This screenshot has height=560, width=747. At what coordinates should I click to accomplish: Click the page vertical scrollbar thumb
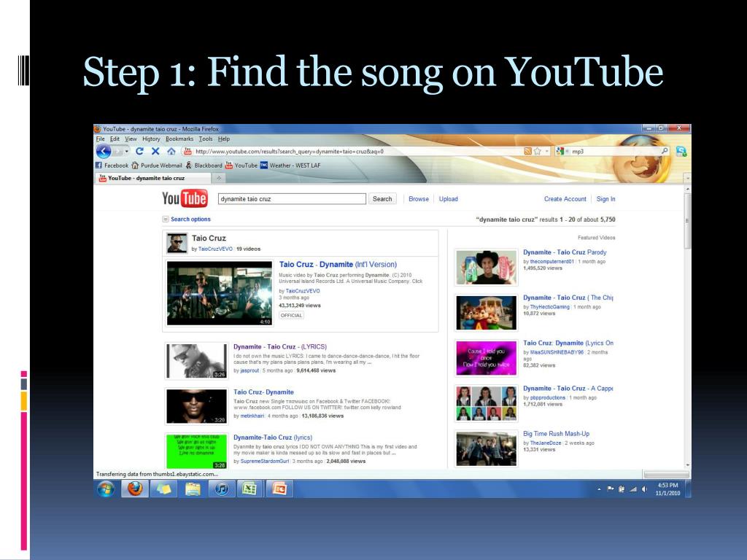(x=687, y=220)
